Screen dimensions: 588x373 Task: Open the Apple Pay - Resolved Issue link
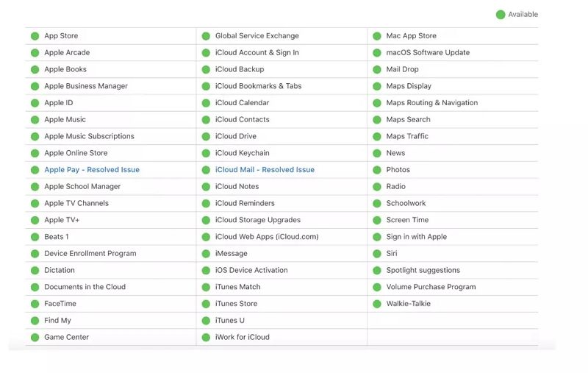coord(92,170)
